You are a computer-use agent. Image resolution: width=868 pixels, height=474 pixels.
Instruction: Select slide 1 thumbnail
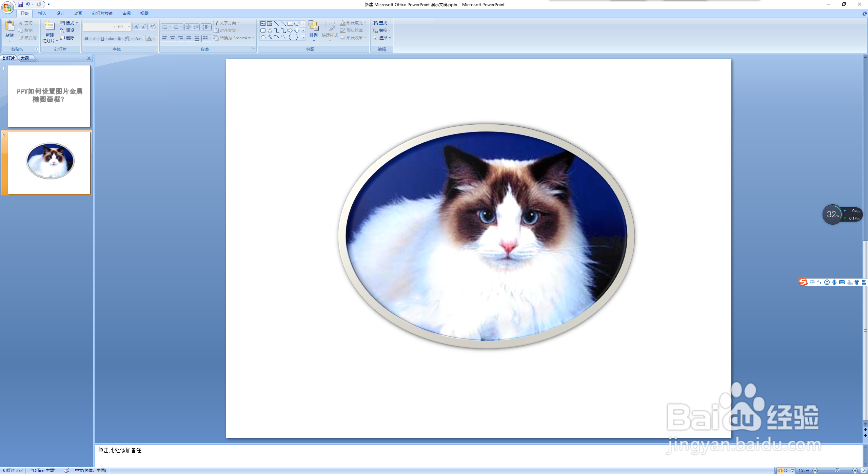[x=49, y=96]
